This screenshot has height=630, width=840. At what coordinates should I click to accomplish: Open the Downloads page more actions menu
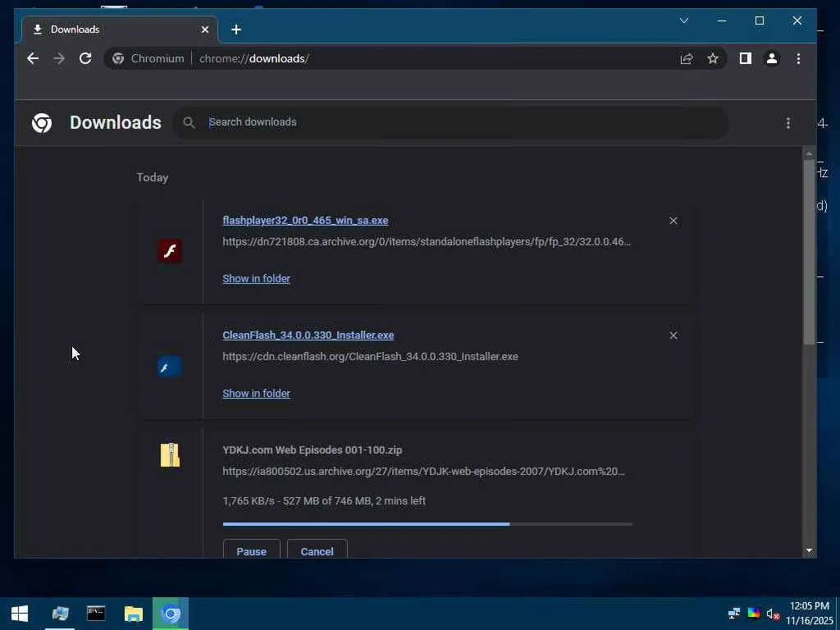point(788,123)
